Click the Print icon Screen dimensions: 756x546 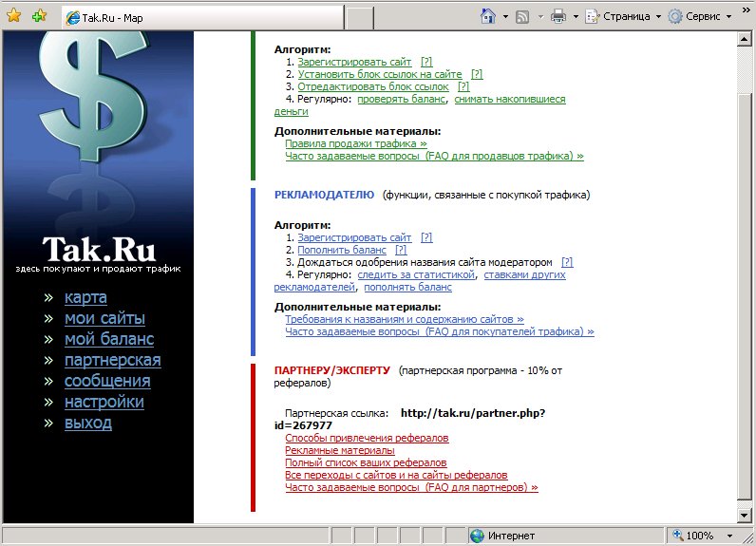[x=558, y=17]
